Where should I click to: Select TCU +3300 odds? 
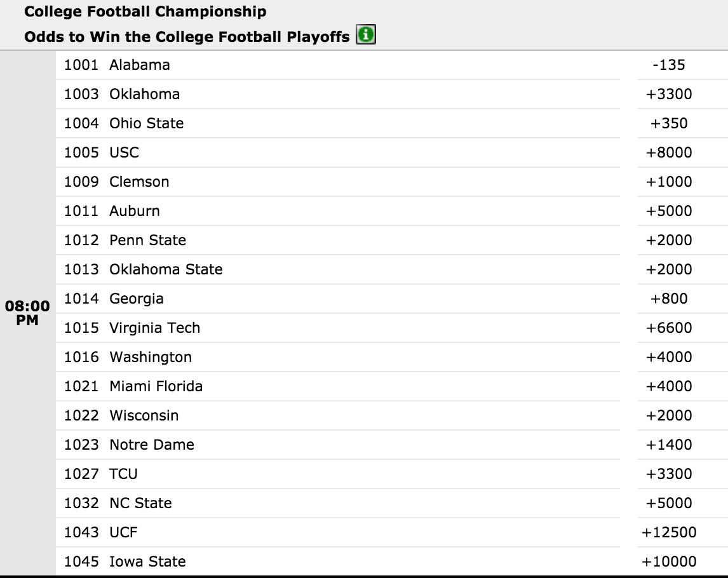(x=668, y=474)
